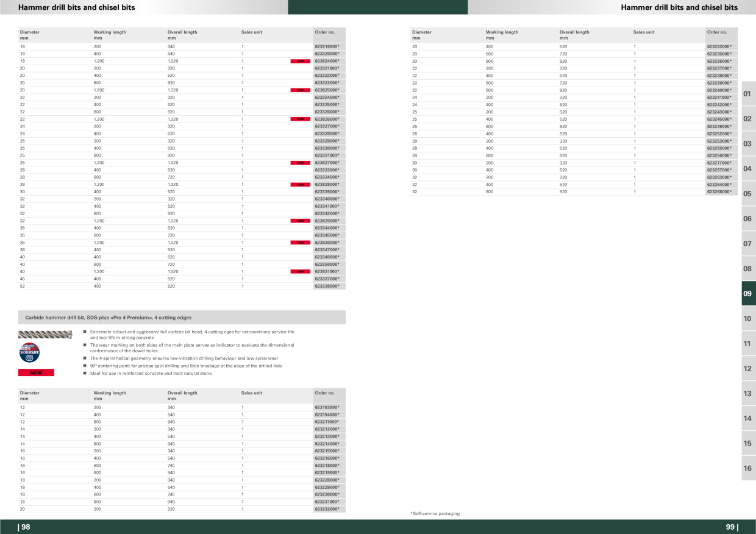
Task: Click NEW badge beside order 623826000
Action: coord(300,119)
